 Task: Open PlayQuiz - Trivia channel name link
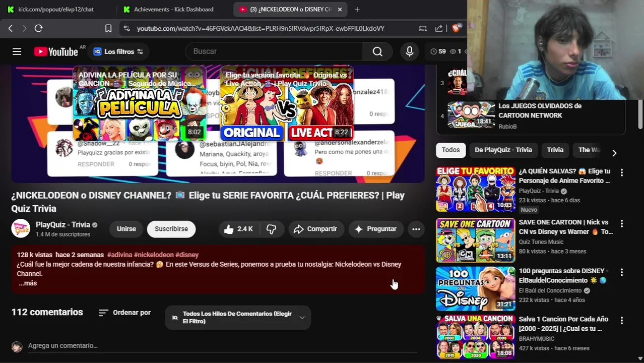[63, 225]
